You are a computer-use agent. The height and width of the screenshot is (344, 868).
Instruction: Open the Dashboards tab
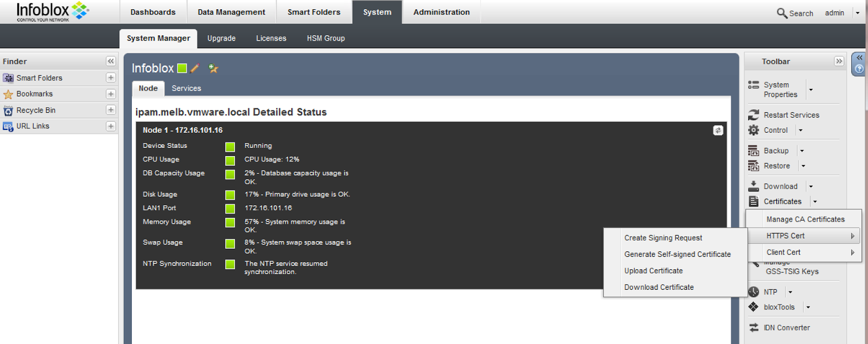point(153,12)
